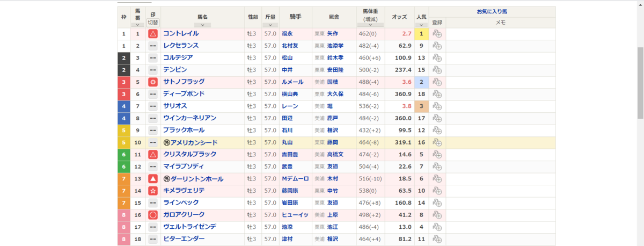Click the △ mark on コントレイル

coord(153,34)
